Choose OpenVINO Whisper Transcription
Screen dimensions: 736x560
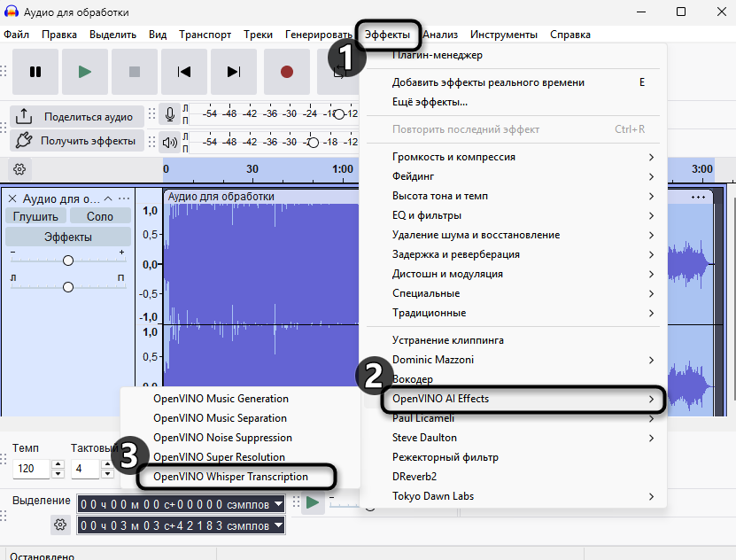(240, 477)
